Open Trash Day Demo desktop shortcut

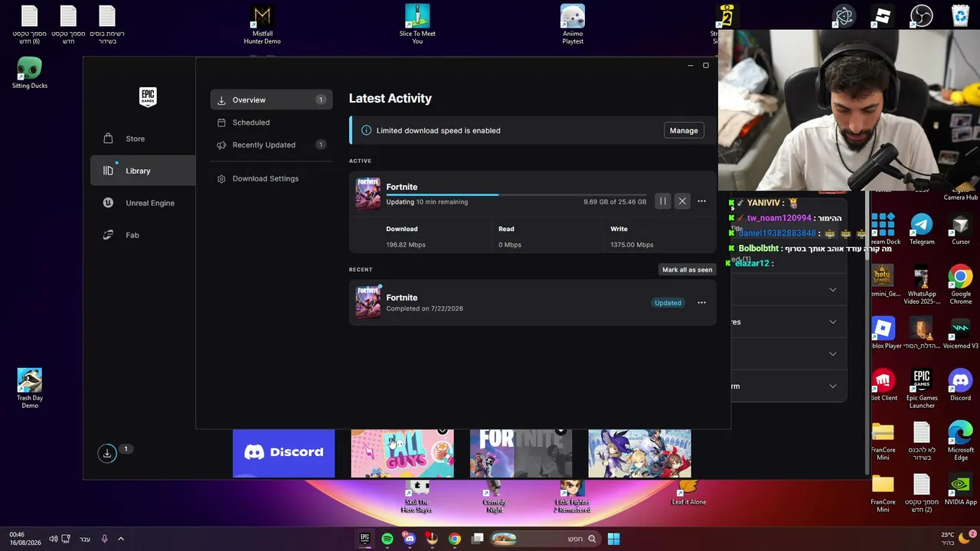coord(30,389)
